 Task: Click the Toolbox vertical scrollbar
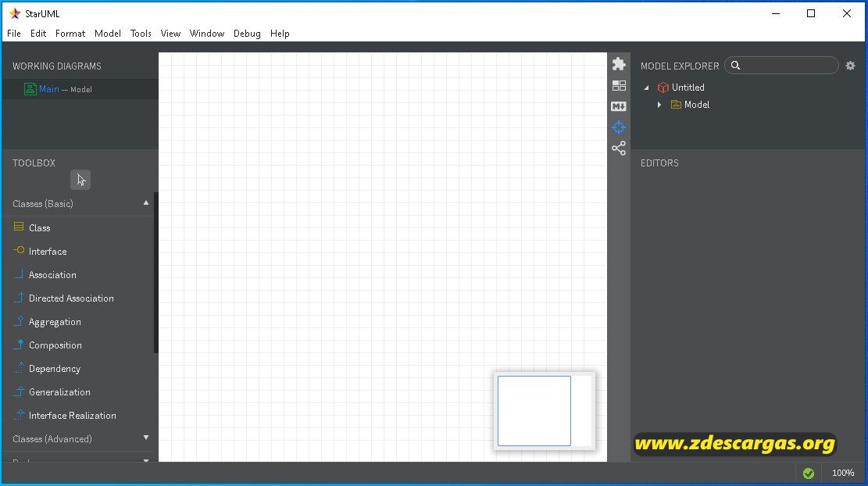coord(156,273)
